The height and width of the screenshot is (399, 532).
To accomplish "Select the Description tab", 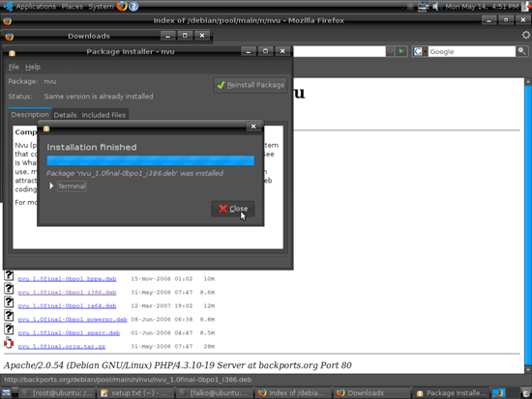I will (x=30, y=115).
